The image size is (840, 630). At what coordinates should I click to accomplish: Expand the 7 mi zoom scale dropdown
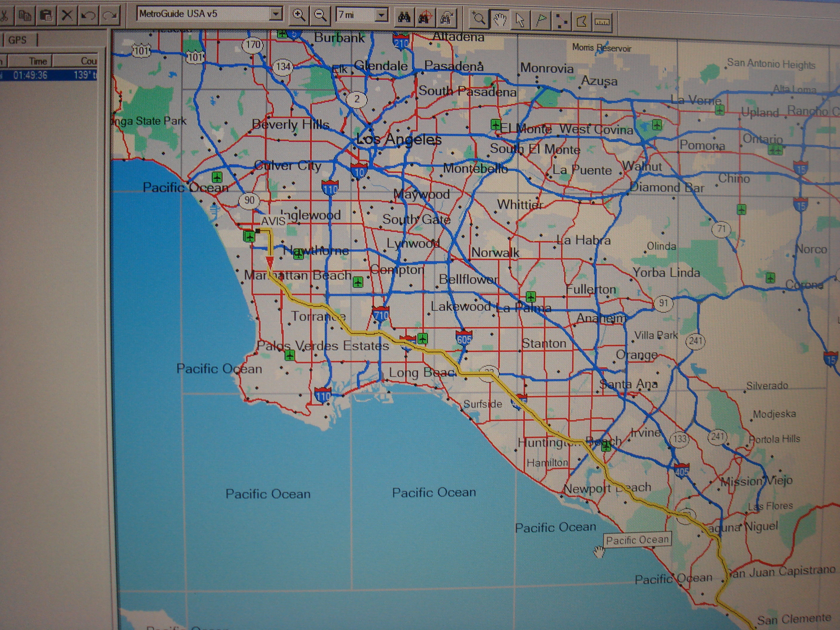[381, 15]
